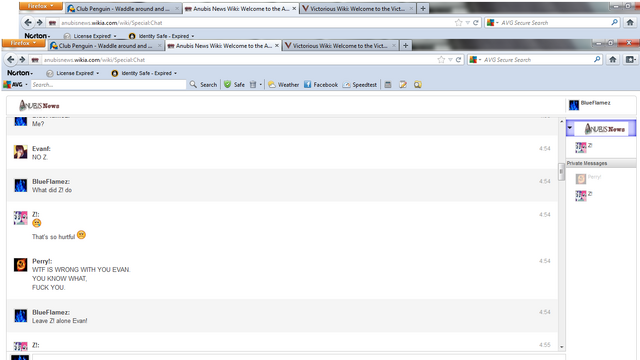Screen dimensions: 640x360
Task: Bookmark this page with the star icon
Action: point(441,60)
